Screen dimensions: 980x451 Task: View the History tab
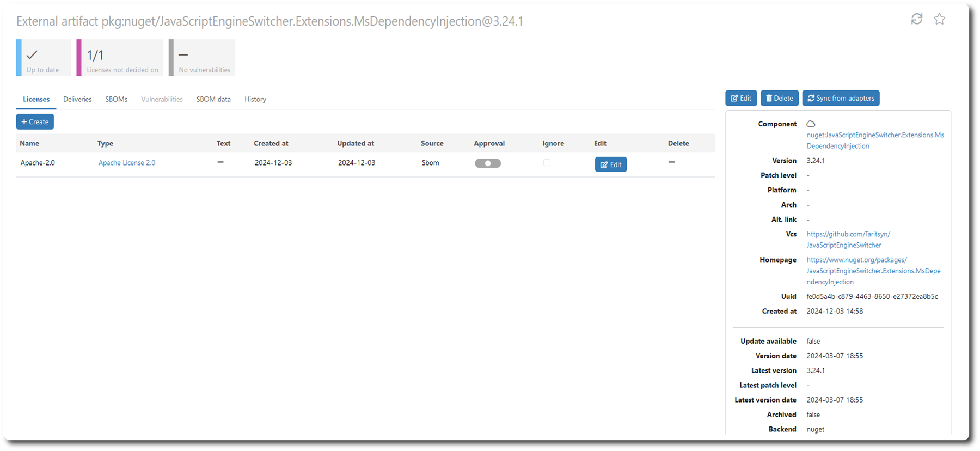(x=255, y=99)
